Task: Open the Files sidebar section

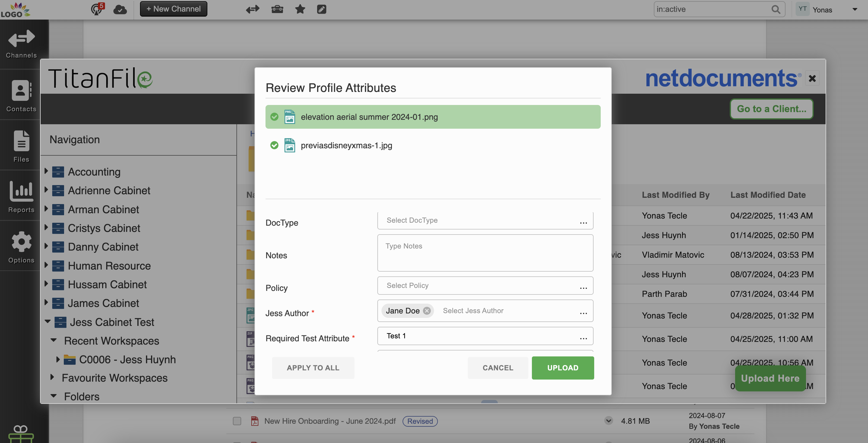Action: tap(21, 146)
